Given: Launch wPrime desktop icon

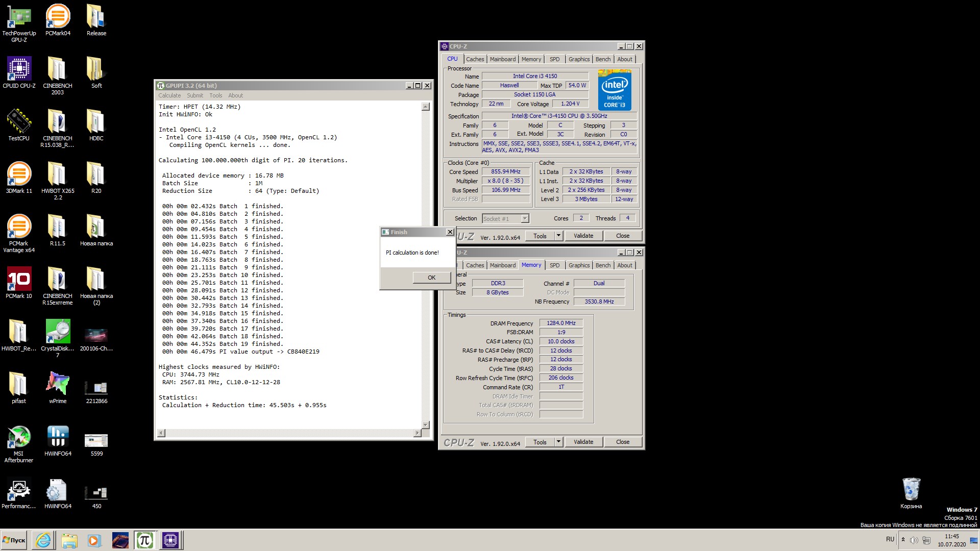Looking at the screenshot, I should click(x=58, y=387).
